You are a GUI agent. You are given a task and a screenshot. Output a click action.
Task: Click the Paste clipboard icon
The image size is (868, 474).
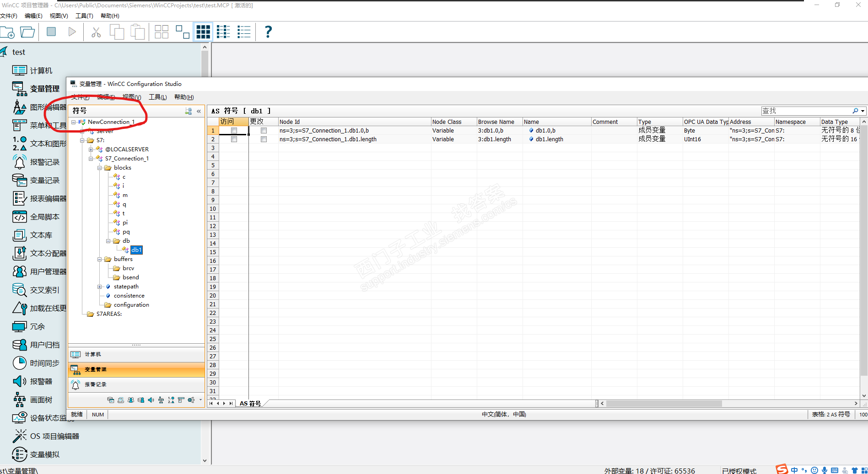[x=137, y=32]
